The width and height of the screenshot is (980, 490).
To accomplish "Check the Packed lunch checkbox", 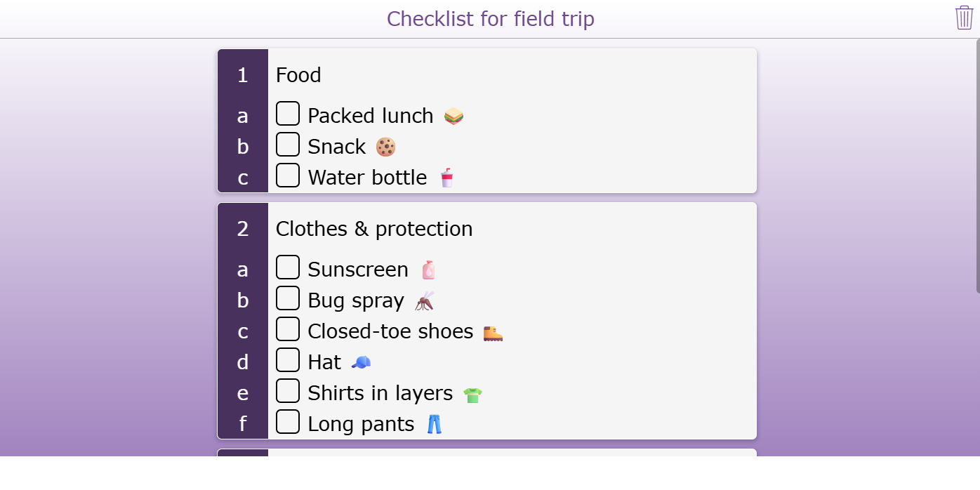I will pyautogui.click(x=288, y=114).
